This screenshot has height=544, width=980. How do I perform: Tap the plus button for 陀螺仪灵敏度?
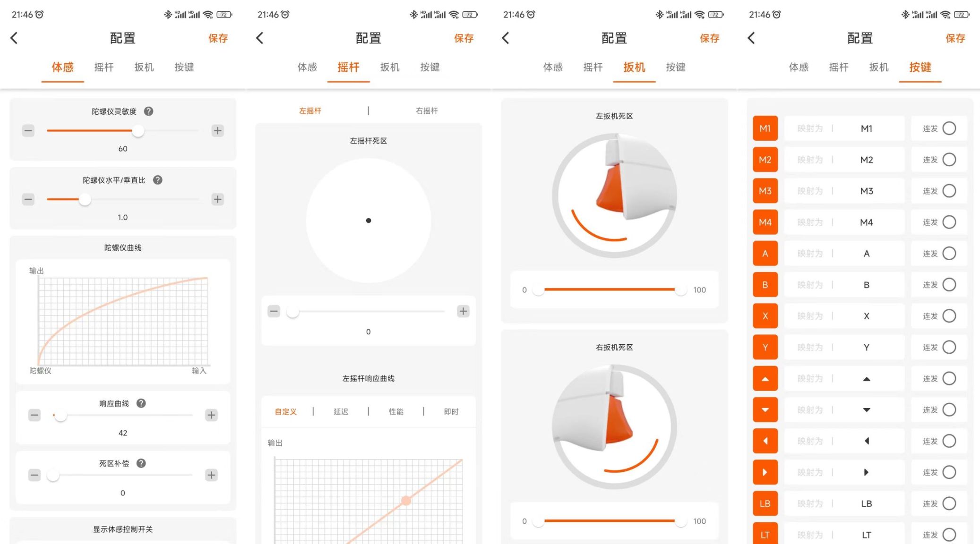pyautogui.click(x=217, y=131)
